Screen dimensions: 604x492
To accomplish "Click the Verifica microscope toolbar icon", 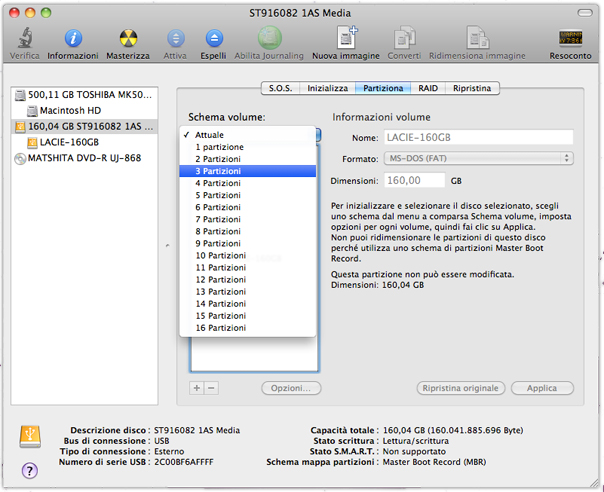I will click(25, 38).
